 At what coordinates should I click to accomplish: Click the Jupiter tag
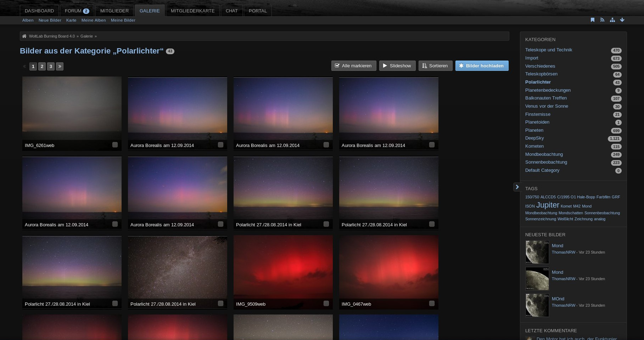pos(547,205)
